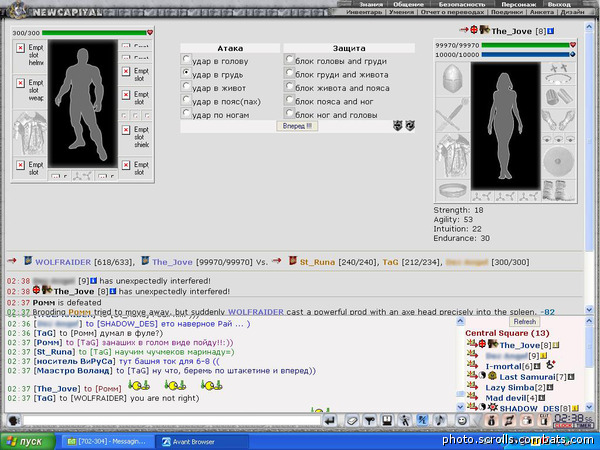Open Отчет о переводах submenu item
600x450 pixels.
[452, 12]
